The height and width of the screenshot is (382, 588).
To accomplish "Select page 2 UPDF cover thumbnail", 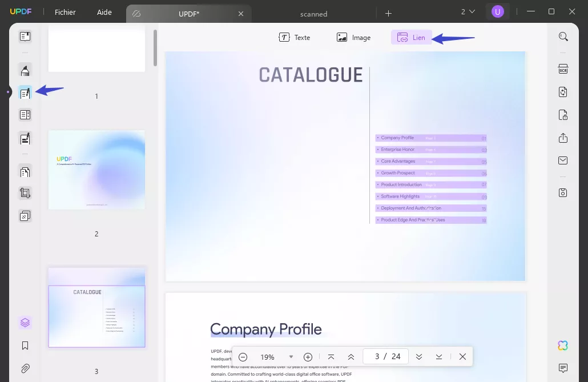I will (96, 170).
